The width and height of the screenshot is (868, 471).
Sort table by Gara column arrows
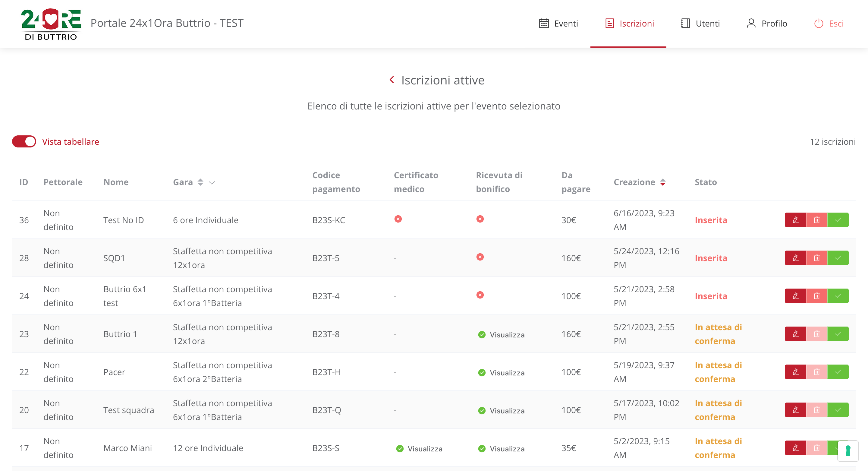pos(200,182)
